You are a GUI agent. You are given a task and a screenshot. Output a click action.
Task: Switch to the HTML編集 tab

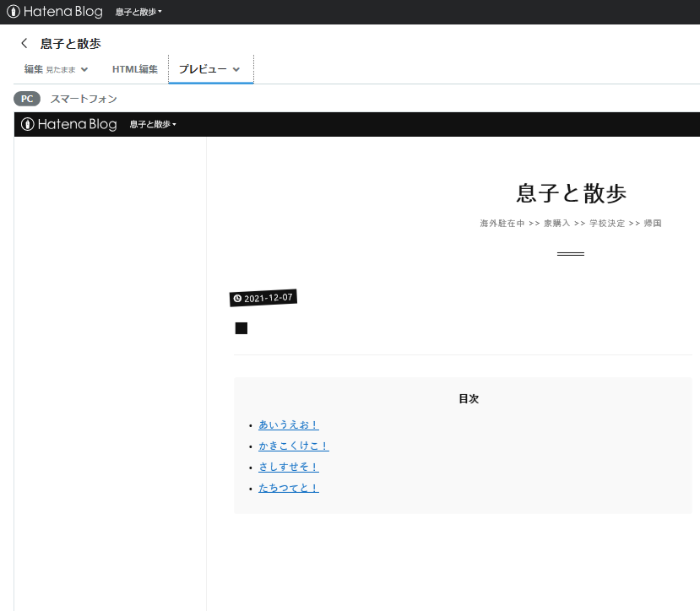click(133, 69)
